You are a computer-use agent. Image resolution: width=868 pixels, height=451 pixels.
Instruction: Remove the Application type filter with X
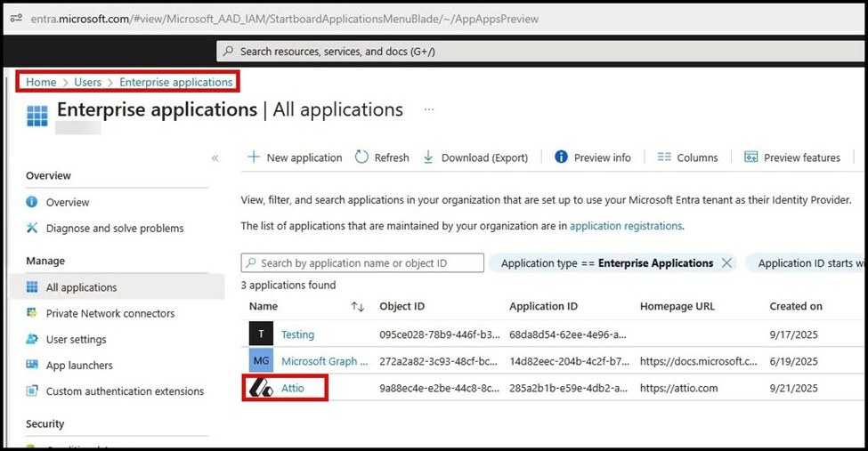click(726, 263)
